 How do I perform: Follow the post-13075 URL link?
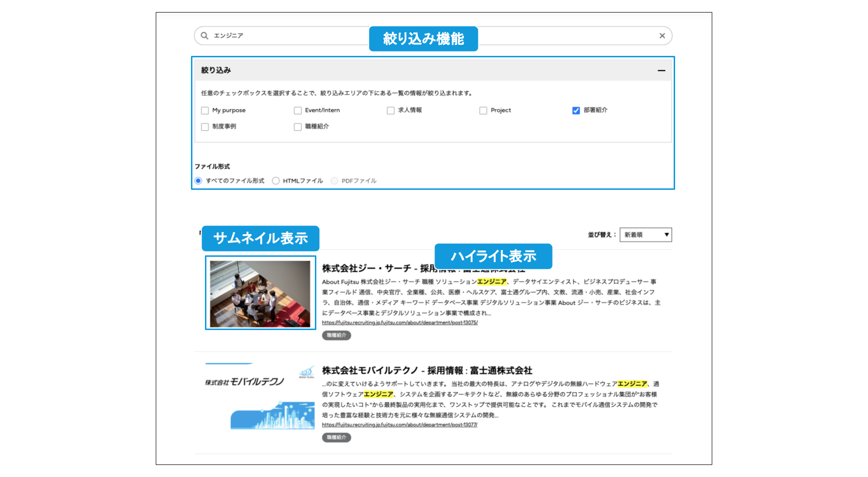pos(400,322)
